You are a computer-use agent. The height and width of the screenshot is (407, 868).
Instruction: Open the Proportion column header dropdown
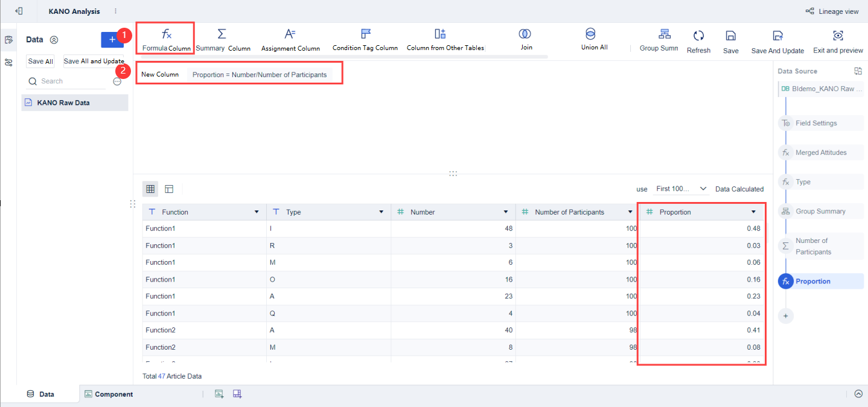[x=753, y=212]
